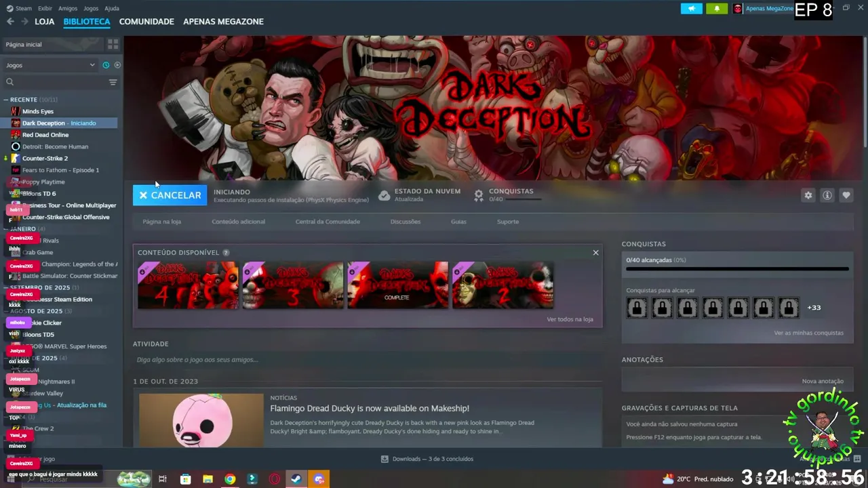868x488 pixels.
Task: Open the library grid view icon
Action: pyautogui.click(x=113, y=44)
